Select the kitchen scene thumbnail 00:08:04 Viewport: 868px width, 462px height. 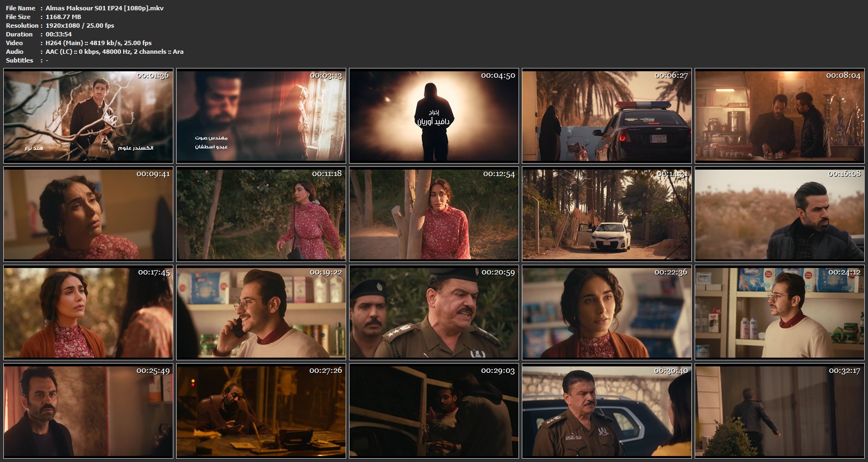point(779,116)
